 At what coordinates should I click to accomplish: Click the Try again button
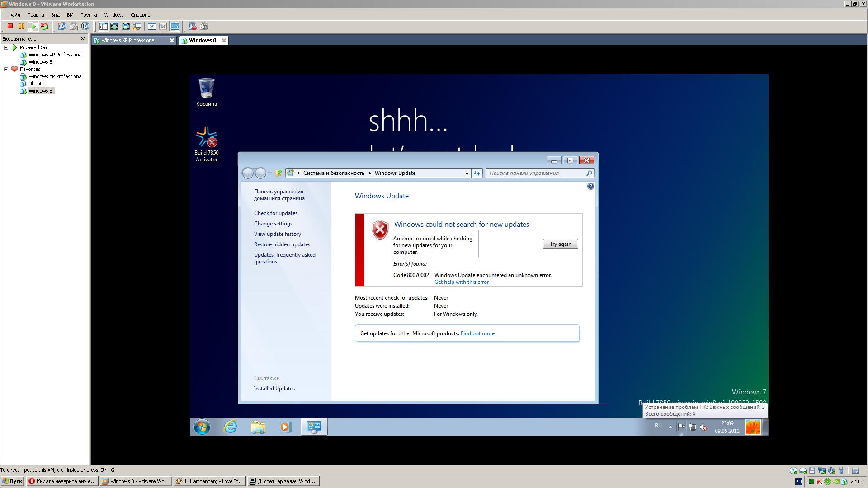click(x=560, y=244)
